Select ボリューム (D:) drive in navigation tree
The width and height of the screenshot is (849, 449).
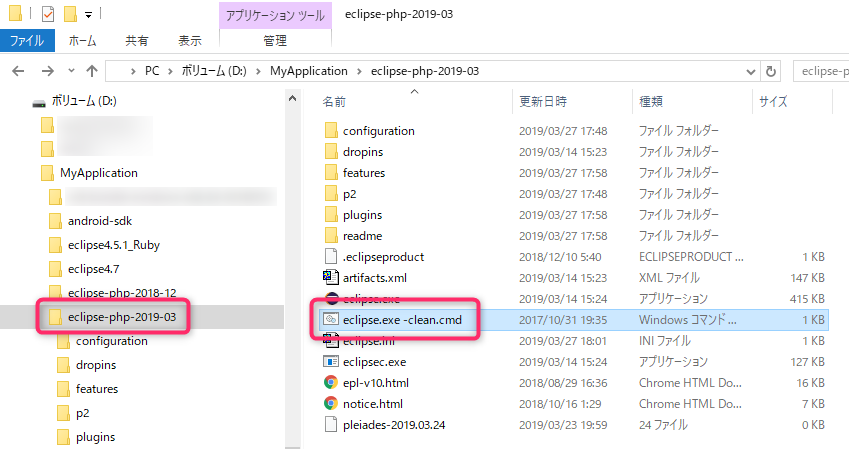pos(84,101)
